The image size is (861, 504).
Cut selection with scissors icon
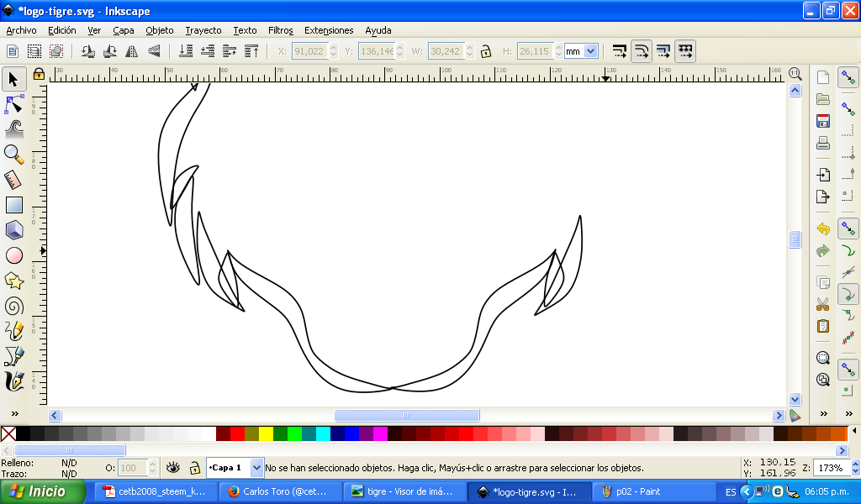coord(822,304)
